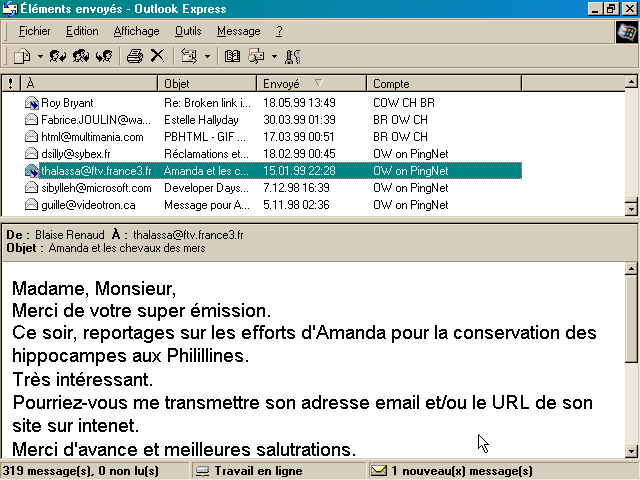Image resolution: width=640 pixels, height=480 pixels.
Task: Open the Fichier menu
Action: pyautogui.click(x=34, y=31)
